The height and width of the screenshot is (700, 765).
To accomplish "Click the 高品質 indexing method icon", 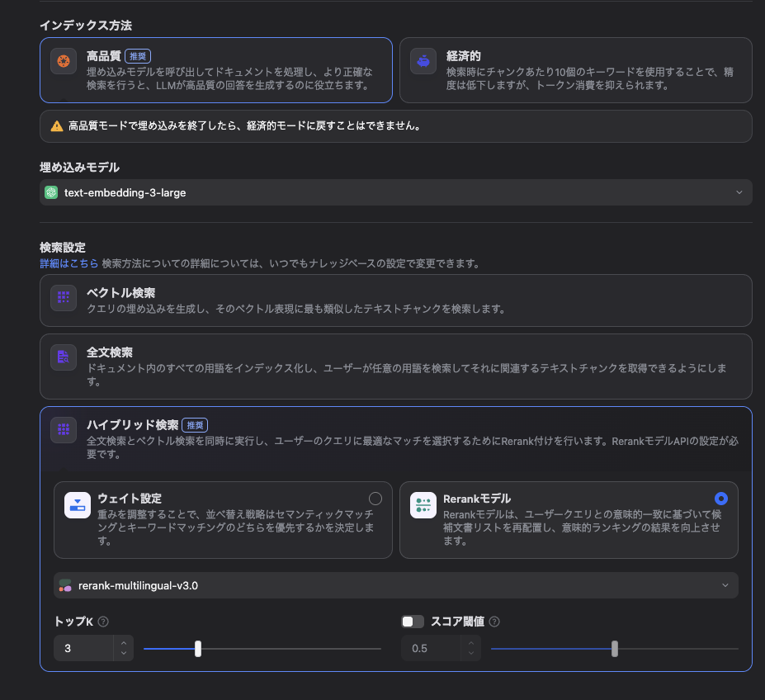I will 63,60.
